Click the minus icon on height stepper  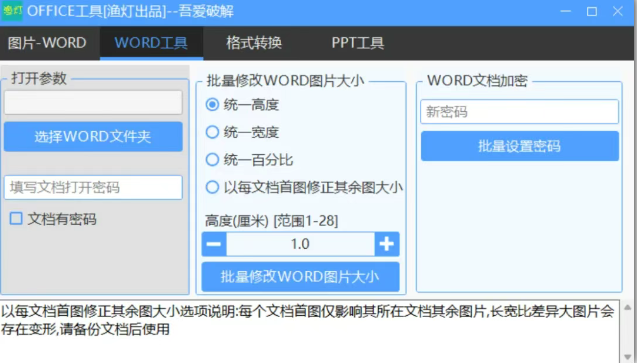214,244
